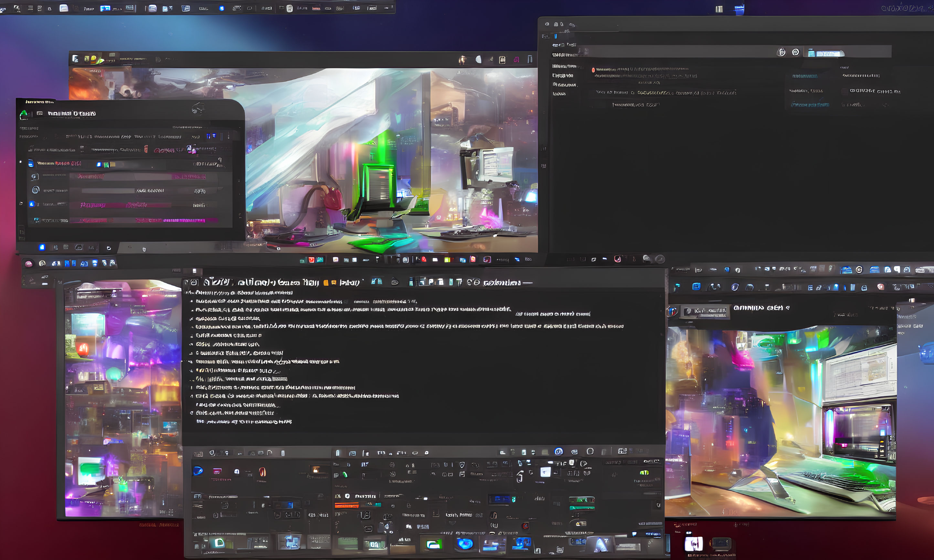
Task: Click the round blue icon on the left panel's fourth row
Action: (32, 204)
